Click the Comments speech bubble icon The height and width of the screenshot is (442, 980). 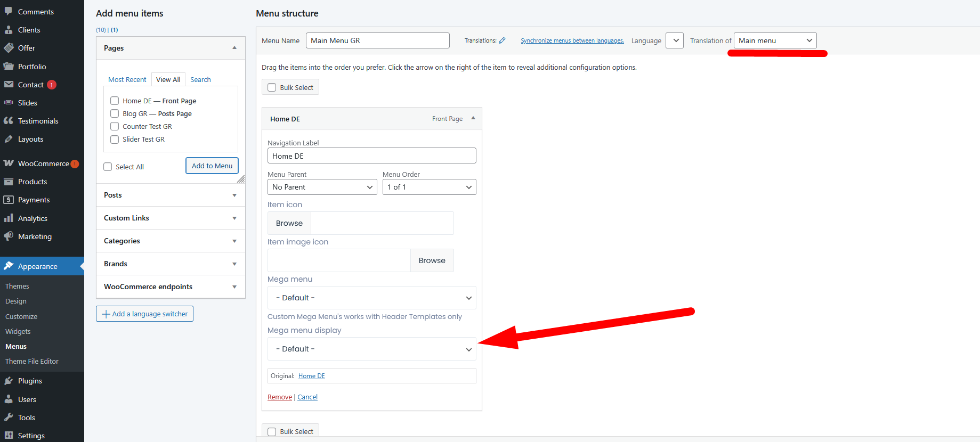9,11
